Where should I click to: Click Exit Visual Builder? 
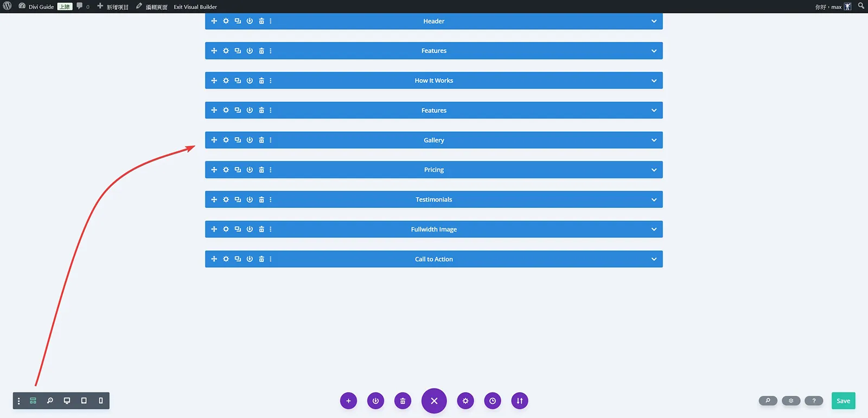click(195, 7)
